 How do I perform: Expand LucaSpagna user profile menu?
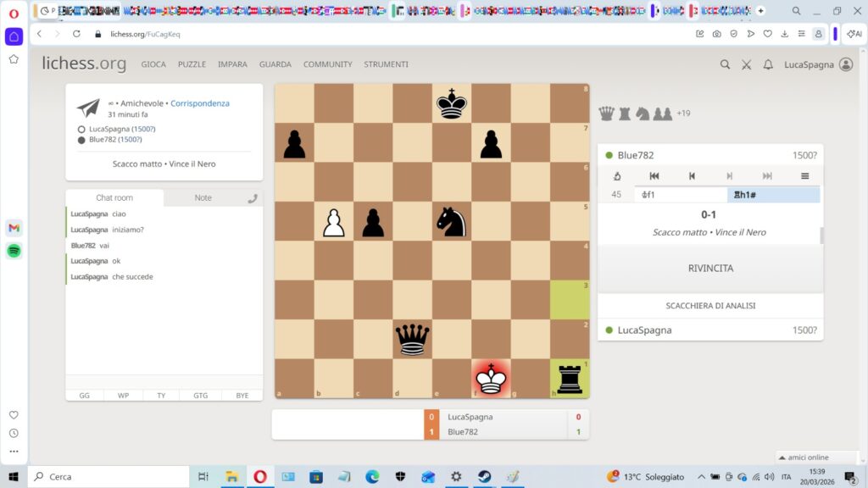tap(820, 64)
